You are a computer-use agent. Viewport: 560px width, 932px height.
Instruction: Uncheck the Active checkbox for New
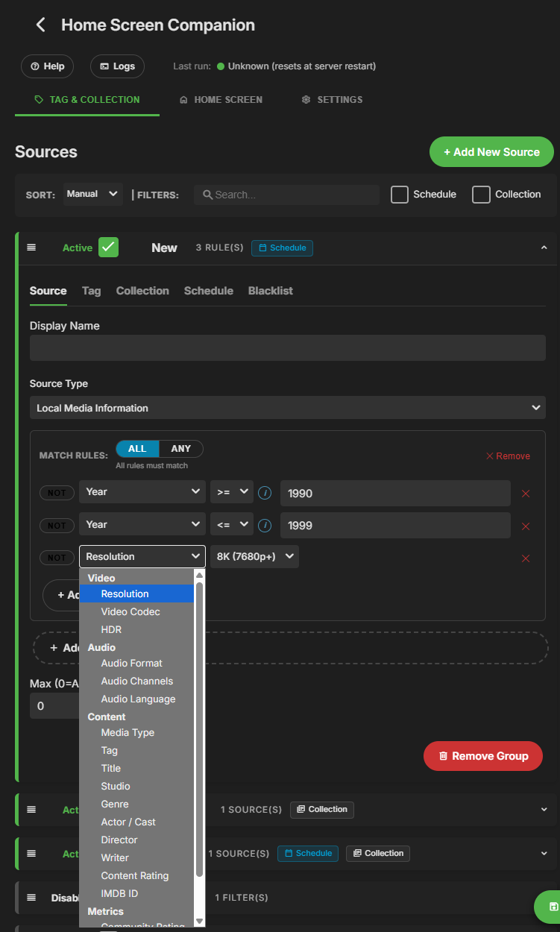pyautogui.click(x=109, y=248)
